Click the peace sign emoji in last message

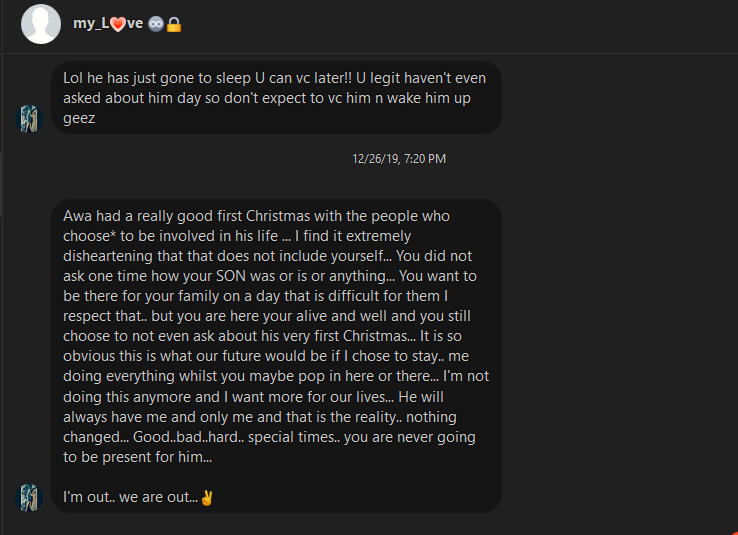click(207, 497)
